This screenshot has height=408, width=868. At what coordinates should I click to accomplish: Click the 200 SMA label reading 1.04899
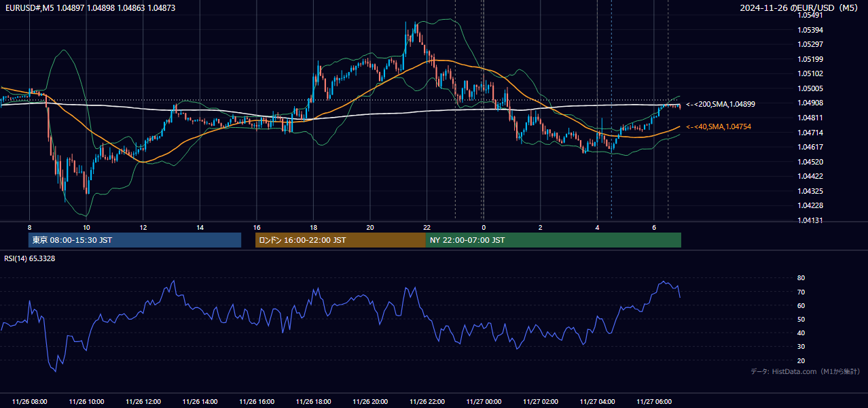pyautogui.click(x=721, y=104)
